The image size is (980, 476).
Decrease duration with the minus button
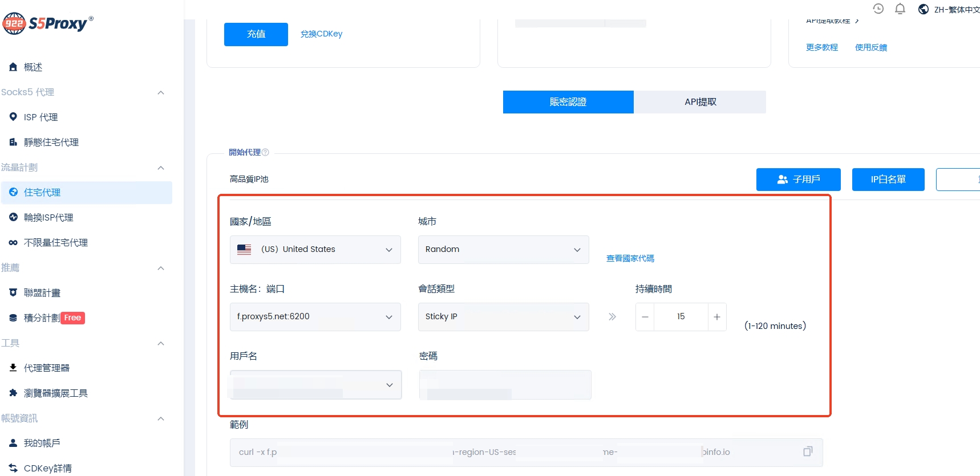[645, 317]
